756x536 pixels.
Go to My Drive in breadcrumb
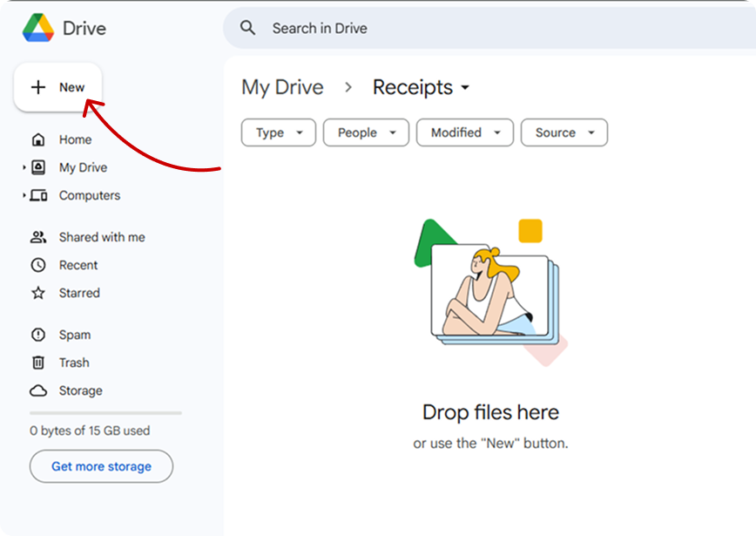282,87
